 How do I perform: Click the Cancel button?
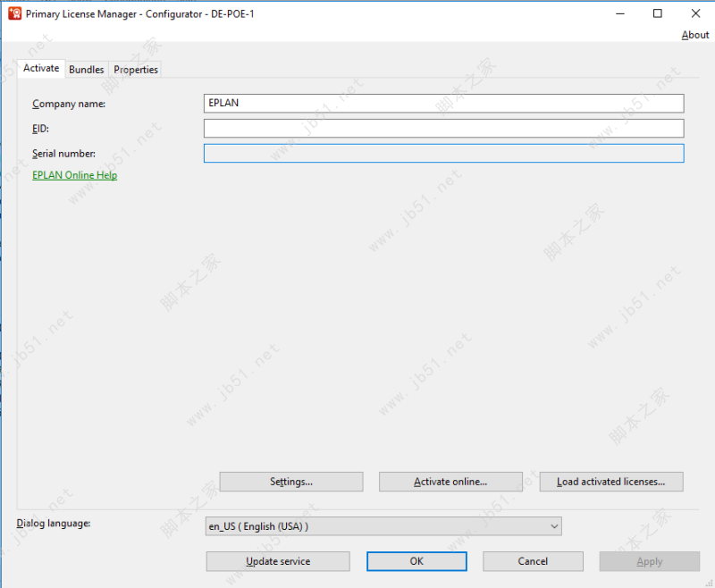click(x=533, y=561)
